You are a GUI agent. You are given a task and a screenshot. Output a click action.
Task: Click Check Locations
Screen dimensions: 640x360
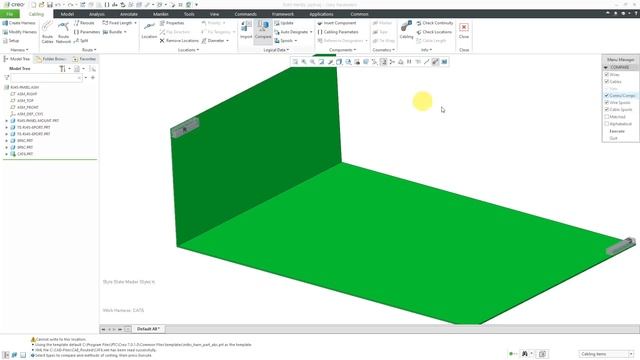tap(434, 32)
